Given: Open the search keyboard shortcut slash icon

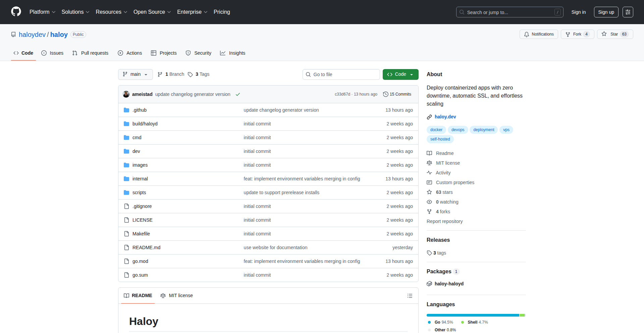Looking at the screenshot, I should point(558,12).
